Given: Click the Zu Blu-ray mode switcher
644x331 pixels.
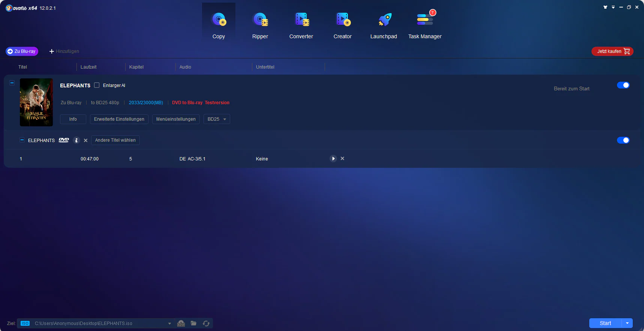Looking at the screenshot, I should click(22, 51).
